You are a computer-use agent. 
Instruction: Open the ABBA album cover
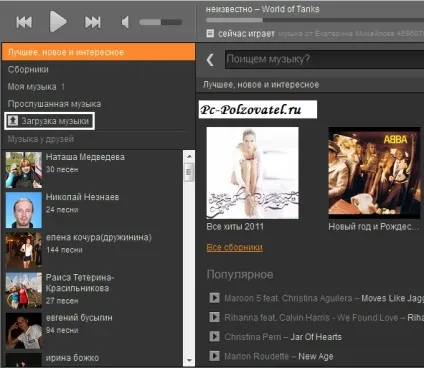pos(374,173)
